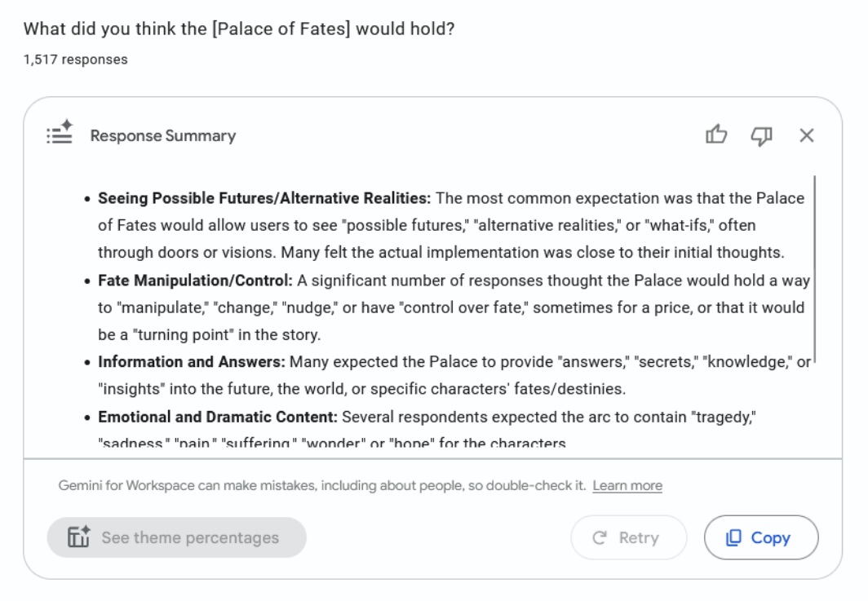
Task: Click the theme percentages chart icon
Action: pos(78,538)
